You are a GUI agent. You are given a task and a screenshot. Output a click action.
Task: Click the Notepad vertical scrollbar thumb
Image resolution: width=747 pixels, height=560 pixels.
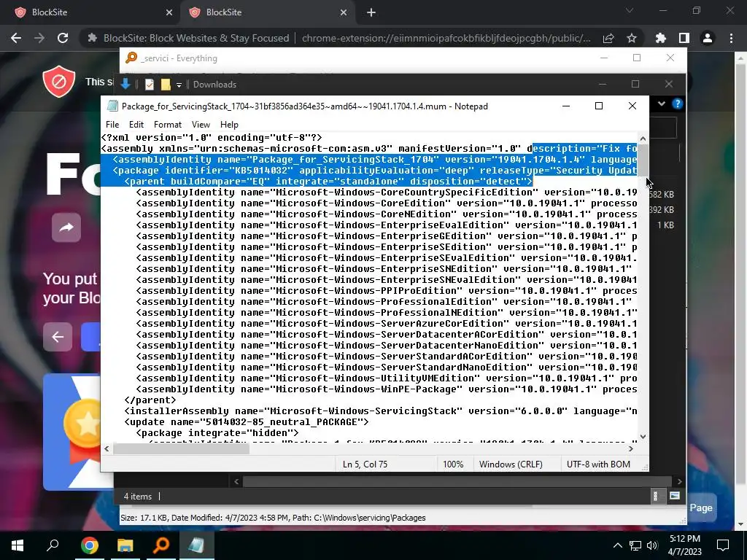point(643,160)
